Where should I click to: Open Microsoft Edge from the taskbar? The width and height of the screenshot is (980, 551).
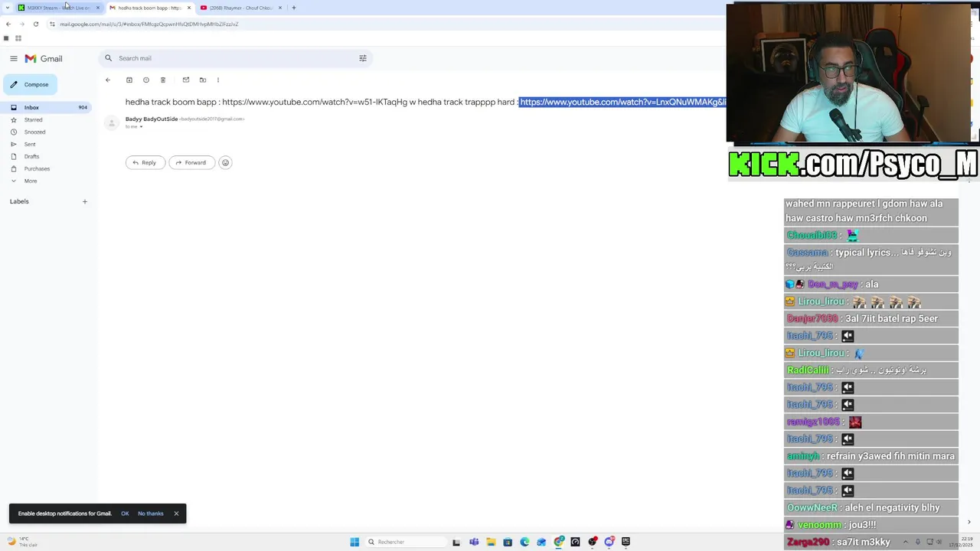click(524, 542)
